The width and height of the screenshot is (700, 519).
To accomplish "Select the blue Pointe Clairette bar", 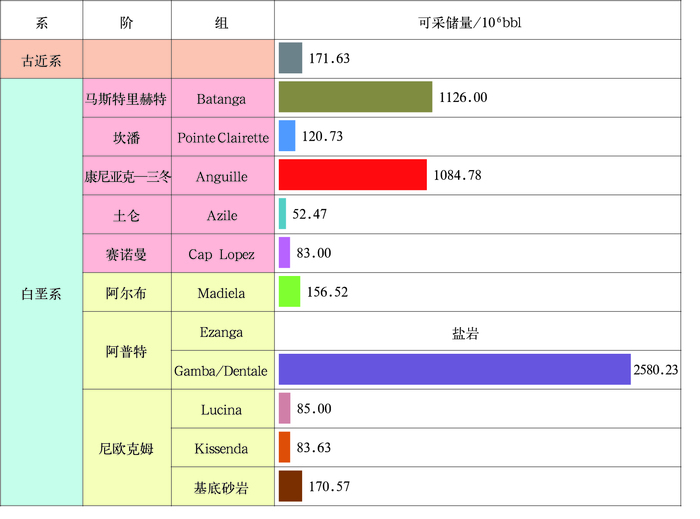I will point(287,136).
